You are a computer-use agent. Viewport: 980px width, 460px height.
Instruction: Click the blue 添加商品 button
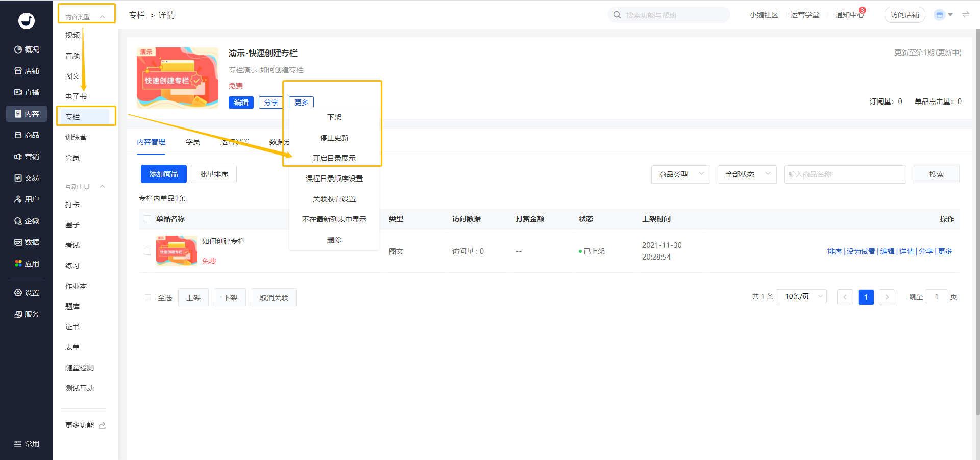pyautogui.click(x=163, y=174)
